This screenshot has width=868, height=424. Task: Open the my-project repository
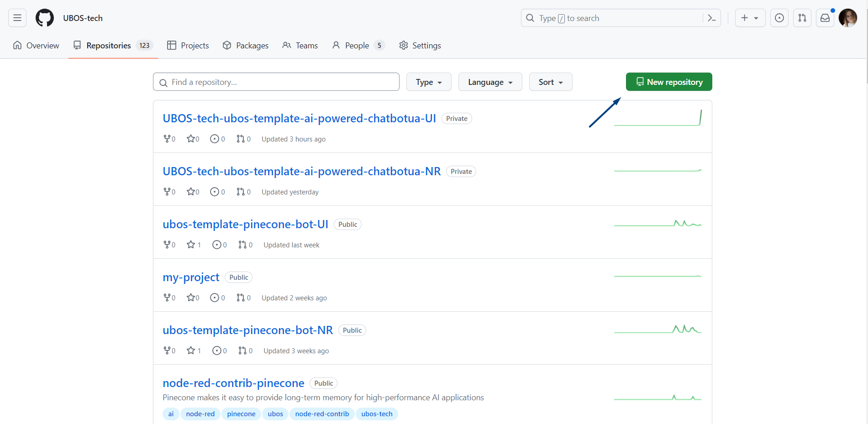[191, 277]
